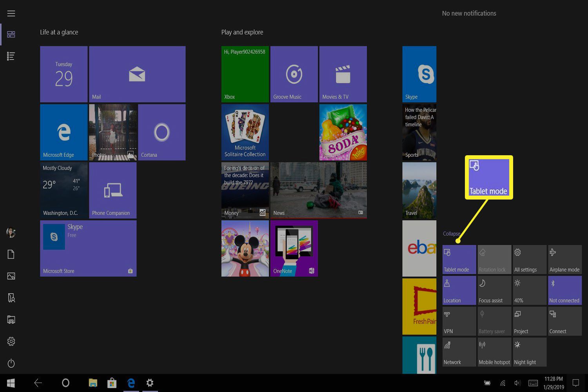
Task: Click Wi-Fi icon in system tray
Action: coord(503,383)
